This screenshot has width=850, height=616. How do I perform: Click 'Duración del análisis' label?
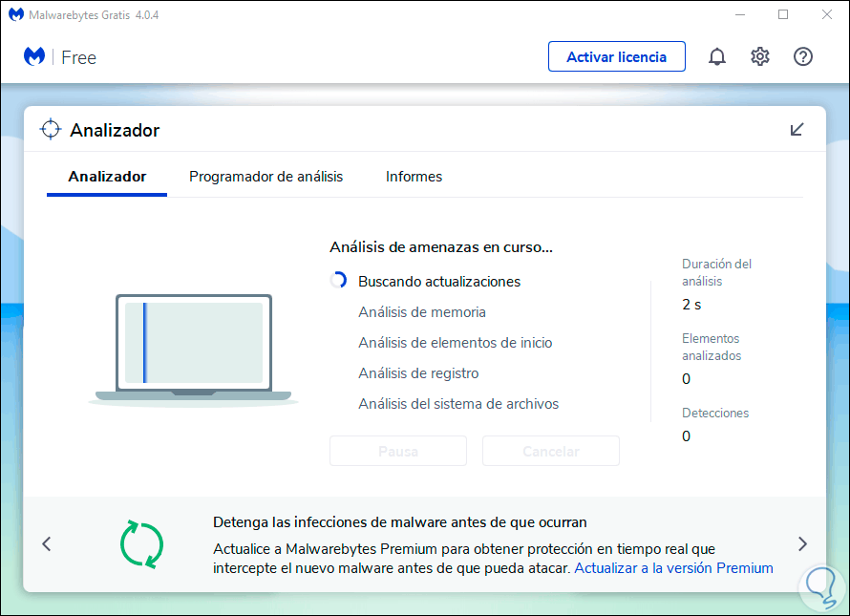coord(716,272)
